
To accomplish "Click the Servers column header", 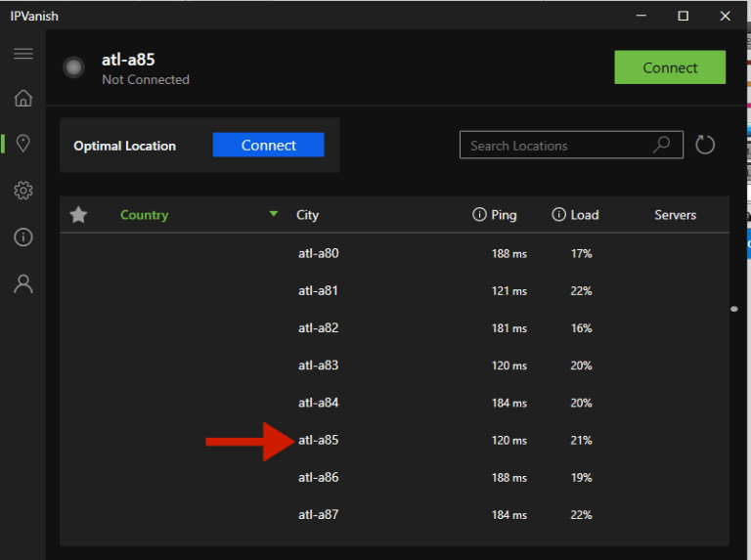I will click(x=675, y=215).
